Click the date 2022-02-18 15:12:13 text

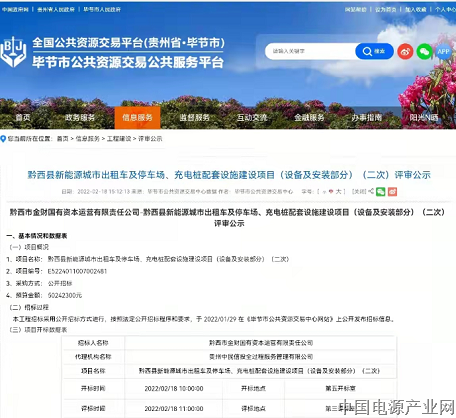tap(104, 192)
